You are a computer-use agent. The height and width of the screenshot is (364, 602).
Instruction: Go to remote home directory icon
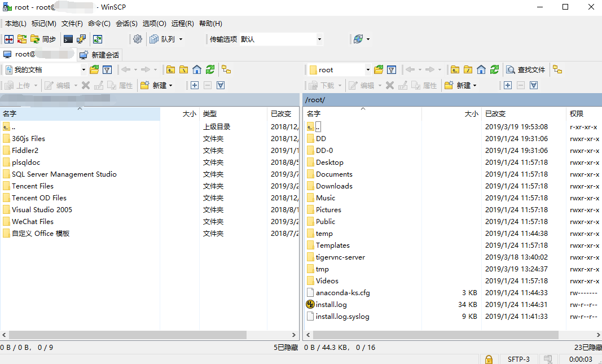tap(481, 69)
